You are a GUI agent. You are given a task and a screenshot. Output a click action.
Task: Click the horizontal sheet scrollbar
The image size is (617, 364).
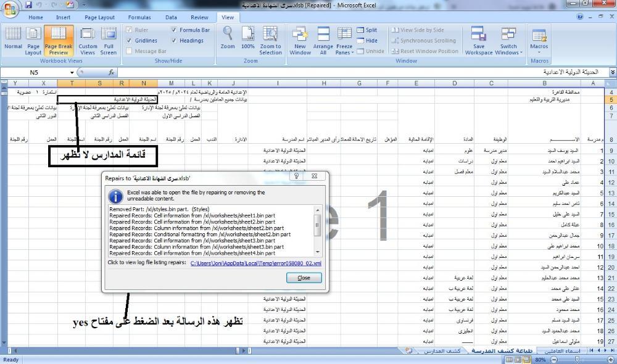coord(126,350)
